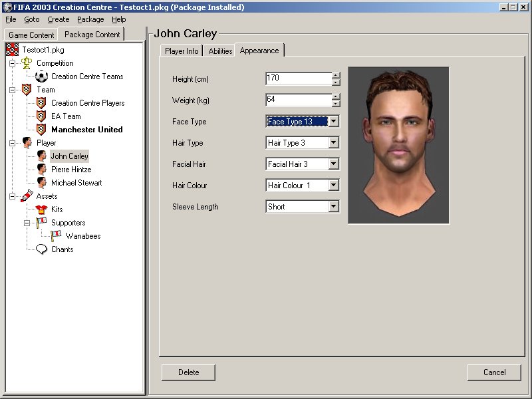Viewport: 532px width, 399px height.
Task: Click the Height (cm) input field
Action: coord(298,78)
